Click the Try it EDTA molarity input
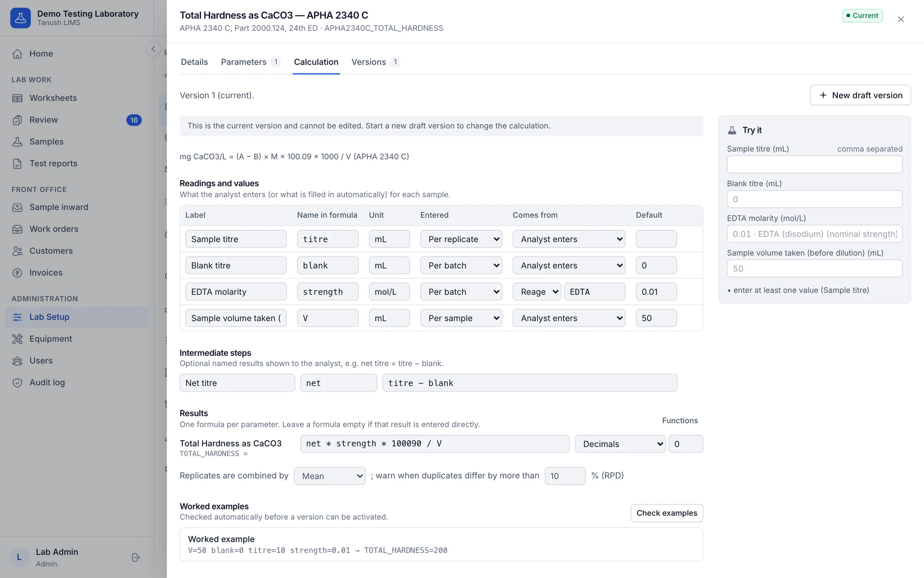Screen dimensions: 924x578 click(x=814, y=234)
